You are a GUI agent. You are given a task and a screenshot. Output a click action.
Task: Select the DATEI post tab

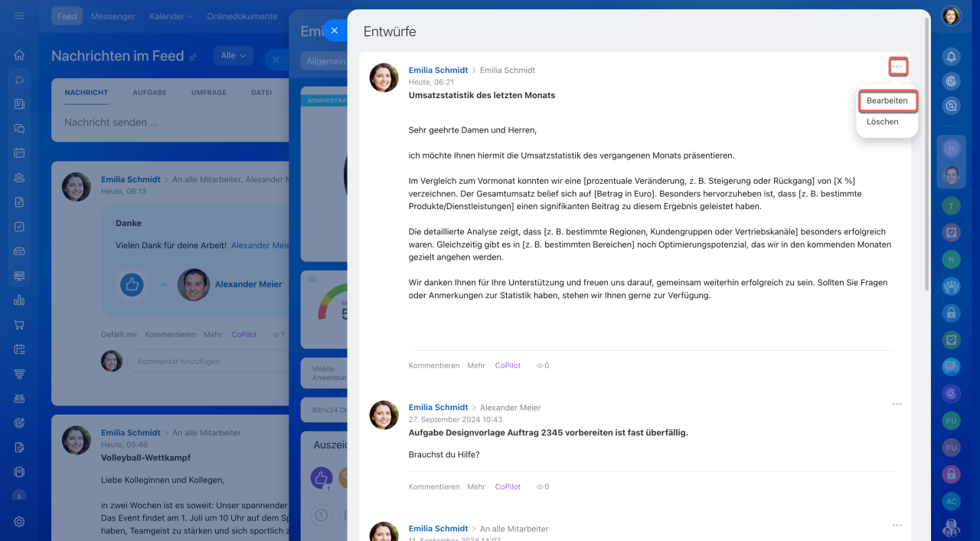point(261,93)
